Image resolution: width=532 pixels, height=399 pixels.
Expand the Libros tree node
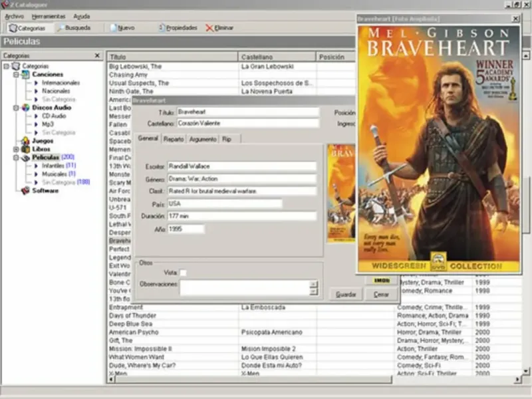(x=16, y=149)
